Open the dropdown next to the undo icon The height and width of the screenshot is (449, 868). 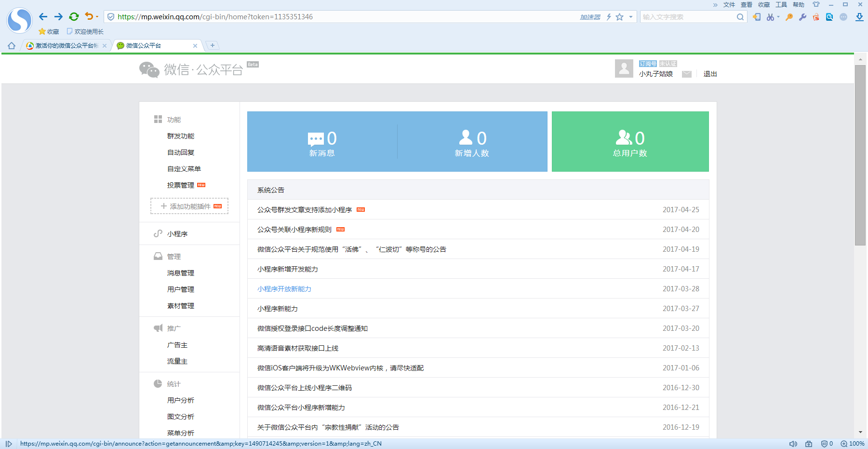pyautogui.click(x=97, y=17)
